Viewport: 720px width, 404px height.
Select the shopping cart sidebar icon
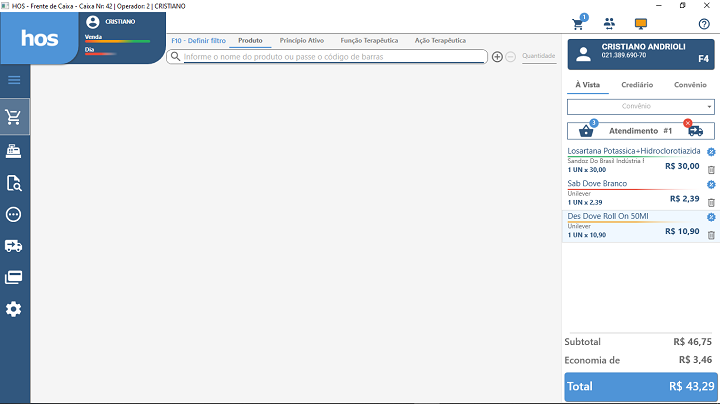(x=14, y=117)
